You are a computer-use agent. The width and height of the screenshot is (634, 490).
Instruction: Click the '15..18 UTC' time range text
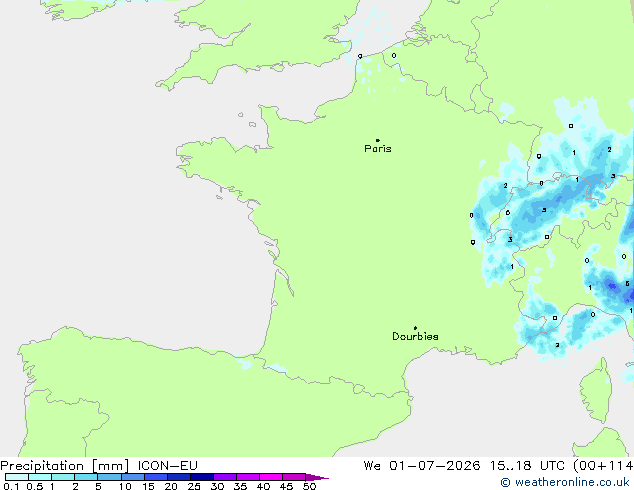528,466
